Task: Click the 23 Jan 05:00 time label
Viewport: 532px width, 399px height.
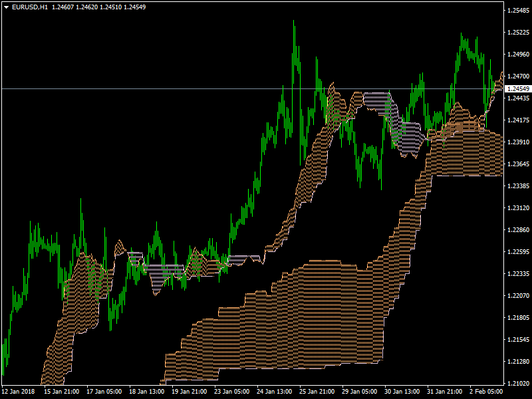Action: click(231, 392)
